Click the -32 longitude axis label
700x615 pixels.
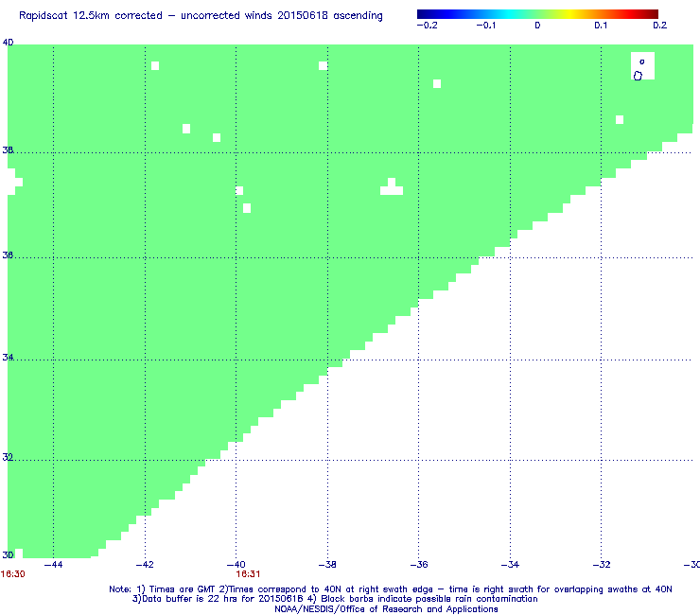click(602, 565)
